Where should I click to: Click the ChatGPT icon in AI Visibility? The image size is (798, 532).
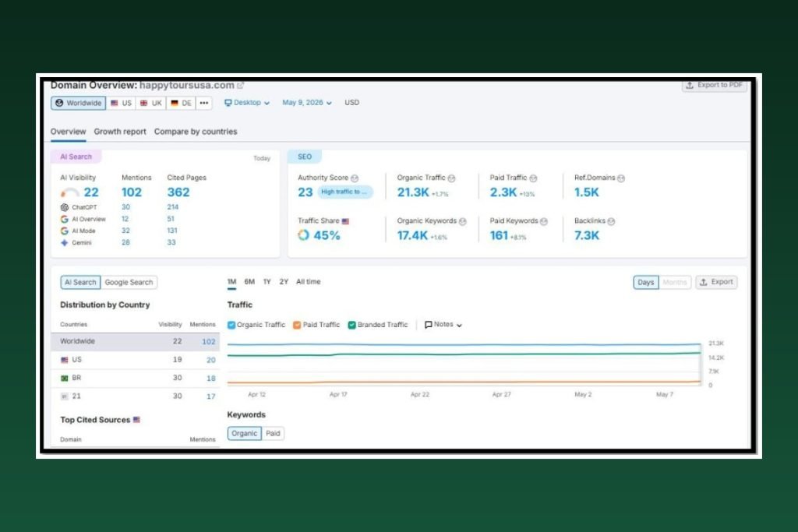pyautogui.click(x=64, y=207)
